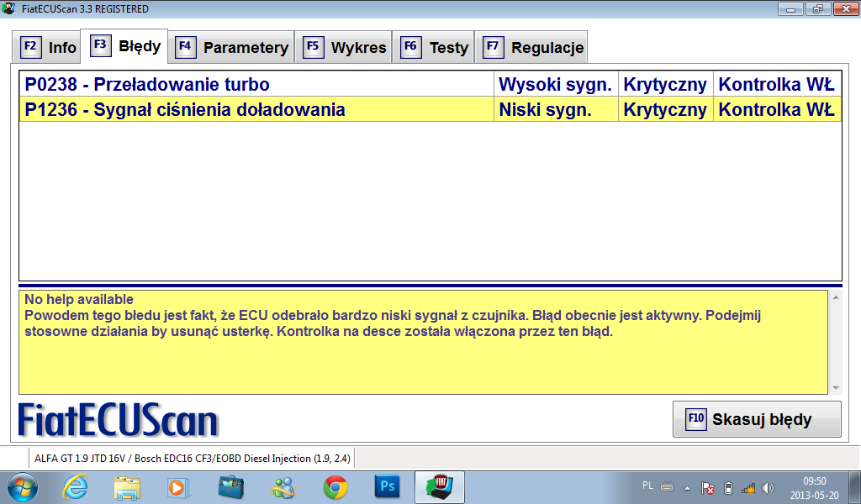Image resolution: width=861 pixels, height=504 pixels.
Task: Click the 'No help available' text
Action: 79,299
